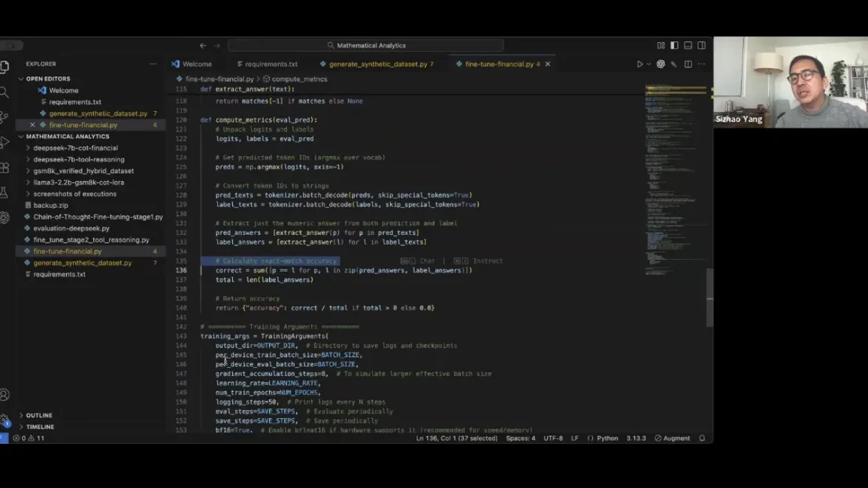Click fine-tune-financial.py in the breadcrumb

219,79
